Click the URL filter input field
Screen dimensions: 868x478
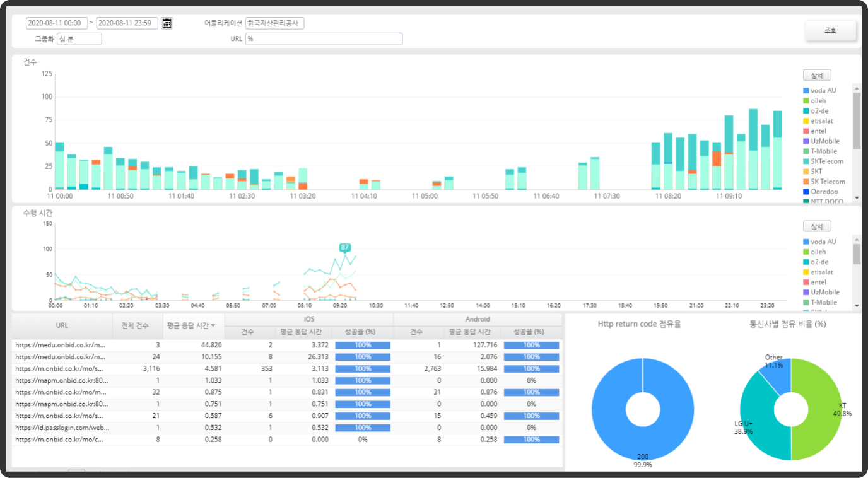[324, 39]
